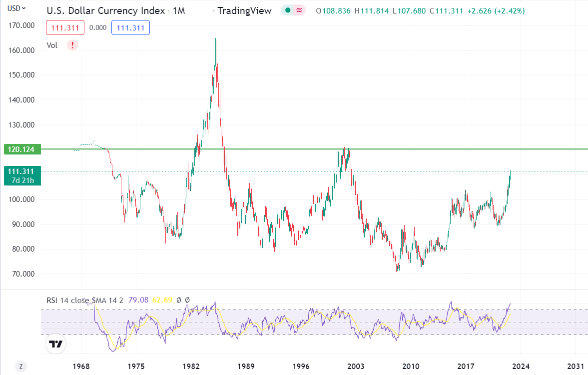Image resolution: width=588 pixels, height=375 pixels.
Task: Click the TradingView logo icon
Action: tap(55, 343)
